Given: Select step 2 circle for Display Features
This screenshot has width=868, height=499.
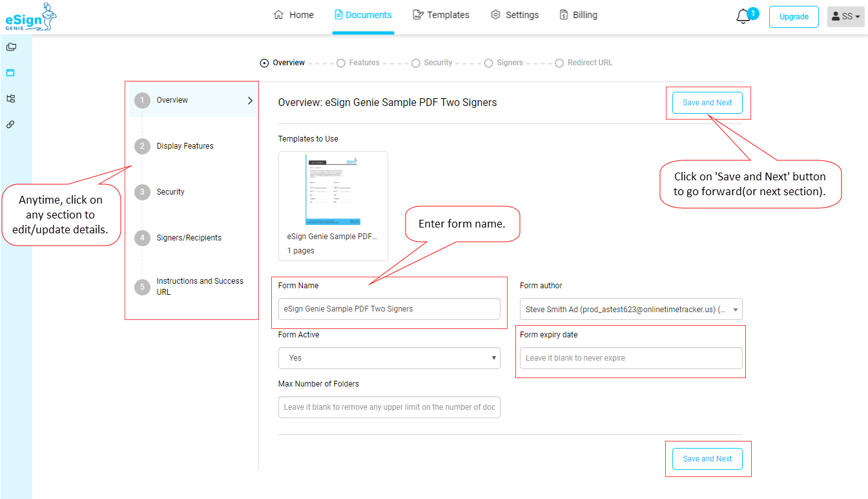Looking at the screenshot, I should (x=142, y=146).
